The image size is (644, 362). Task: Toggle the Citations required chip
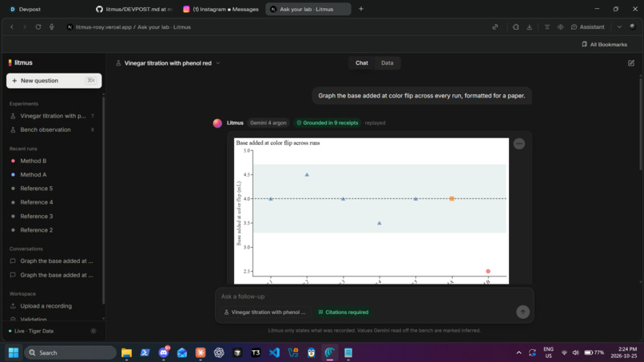click(344, 312)
